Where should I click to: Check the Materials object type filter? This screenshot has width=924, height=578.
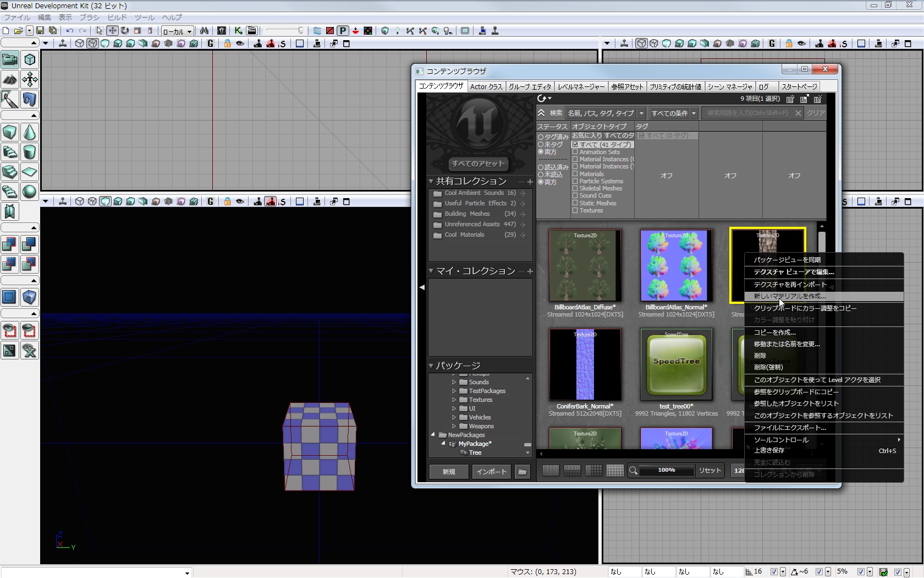[575, 174]
